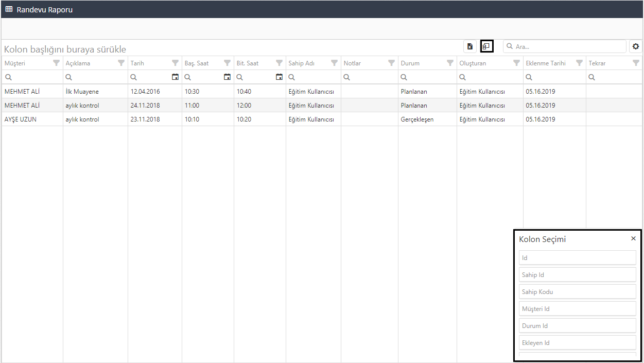The height and width of the screenshot is (363, 644).
Task: Close the Kolon Seçimi panel
Action: 633,238
